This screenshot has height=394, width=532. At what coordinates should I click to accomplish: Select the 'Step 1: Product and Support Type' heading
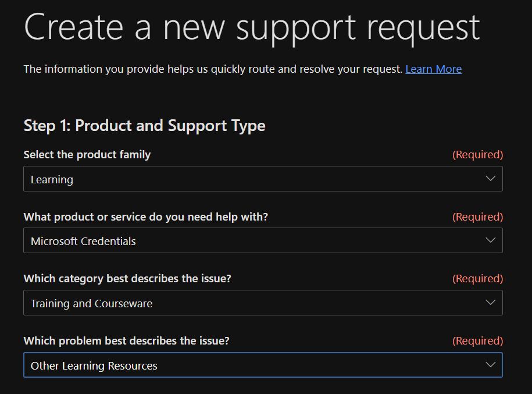145,126
